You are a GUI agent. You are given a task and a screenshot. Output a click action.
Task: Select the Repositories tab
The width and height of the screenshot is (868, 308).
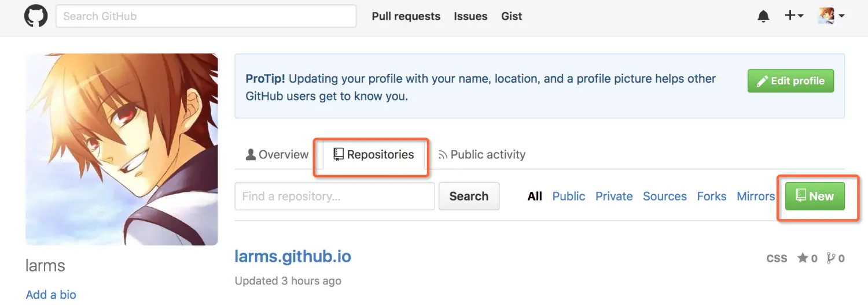pyautogui.click(x=374, y=155)
